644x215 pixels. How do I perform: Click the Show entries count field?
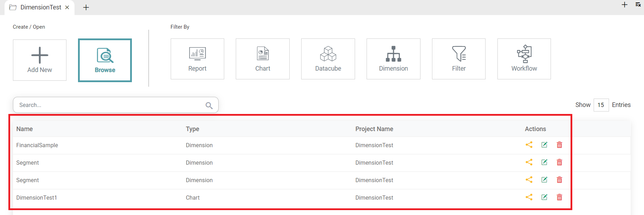click(x=601, y=105)
